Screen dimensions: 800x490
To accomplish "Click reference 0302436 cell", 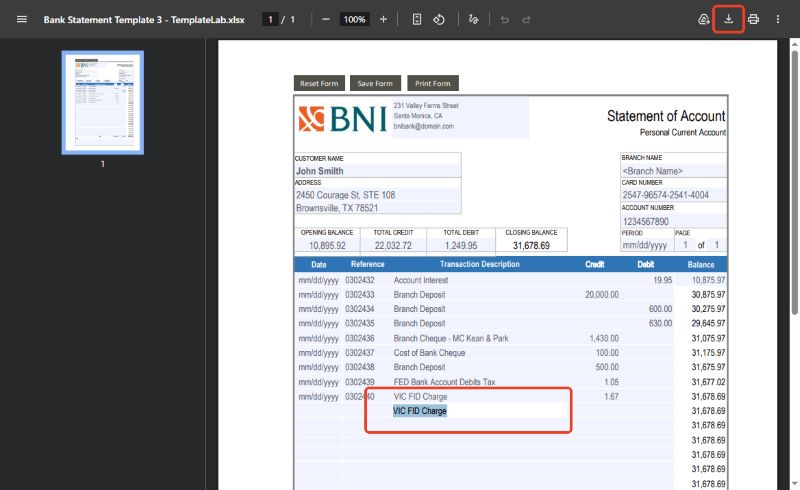I will tap(360, 338).
